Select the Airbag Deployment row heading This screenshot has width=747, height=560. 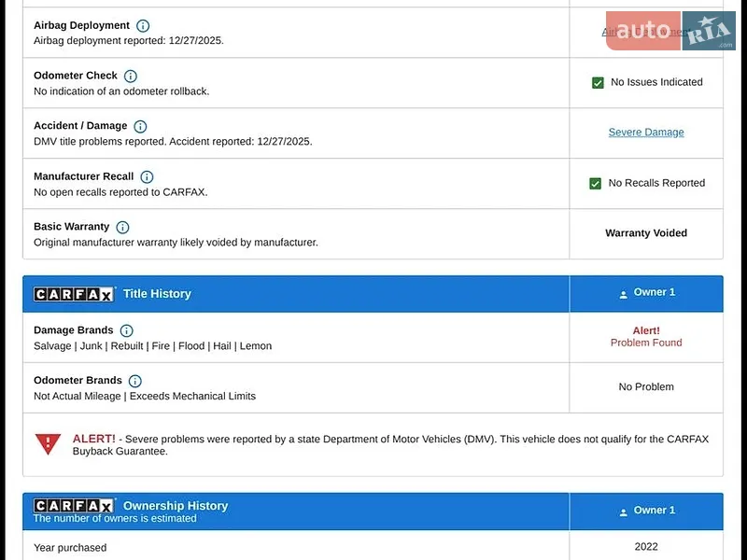(81, 25)
